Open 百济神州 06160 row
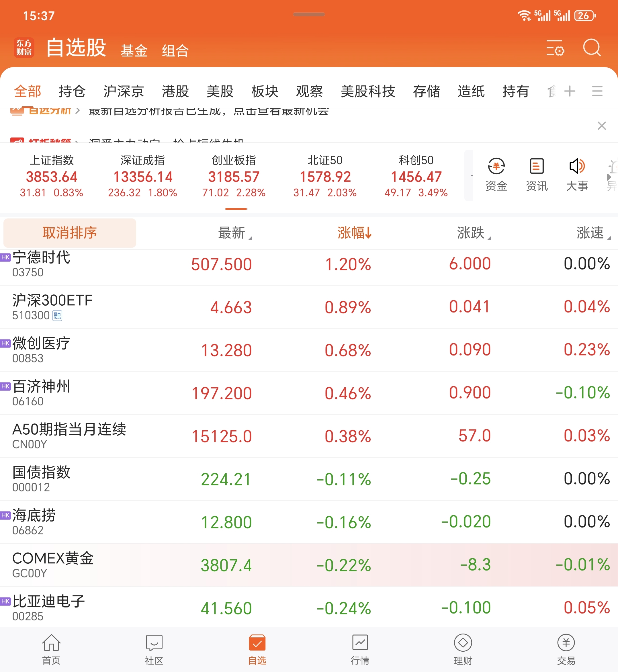The height and width of the screenshot is (672, 618). pyautogui.click(x=309, y=393)
